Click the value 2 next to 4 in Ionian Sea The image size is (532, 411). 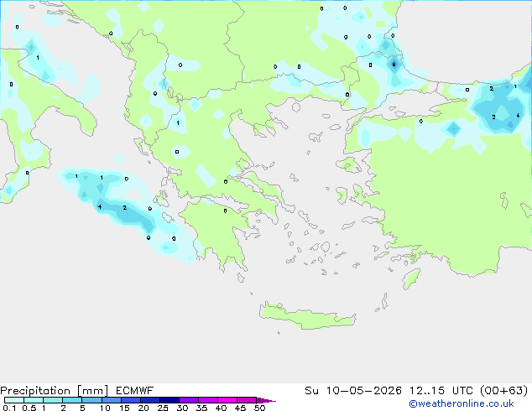point(125,207)
